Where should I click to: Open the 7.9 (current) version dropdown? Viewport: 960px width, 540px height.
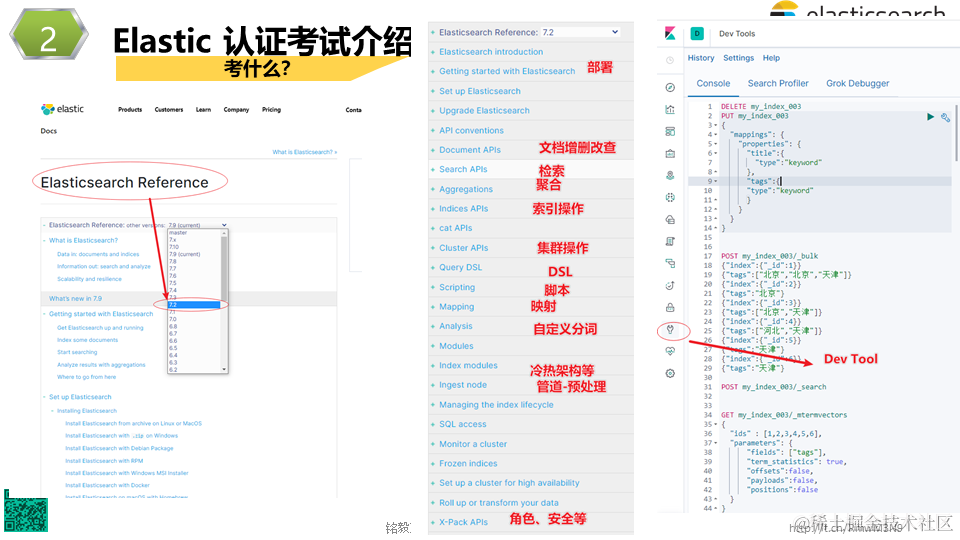coord(198,225)
